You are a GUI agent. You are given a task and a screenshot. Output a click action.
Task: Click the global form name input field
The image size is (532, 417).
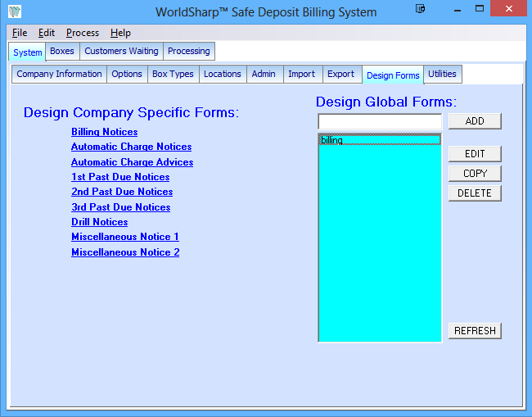tap(380, 121)
